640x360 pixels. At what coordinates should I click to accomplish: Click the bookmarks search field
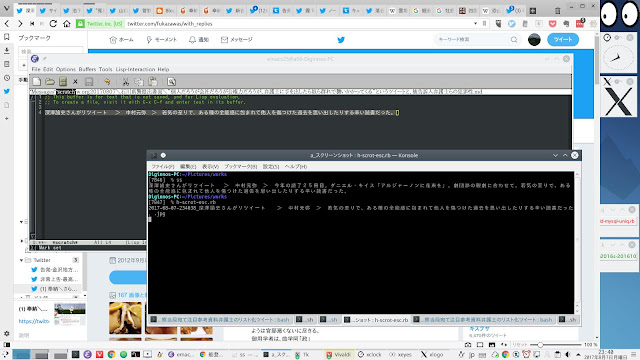(x=50, y=51)
